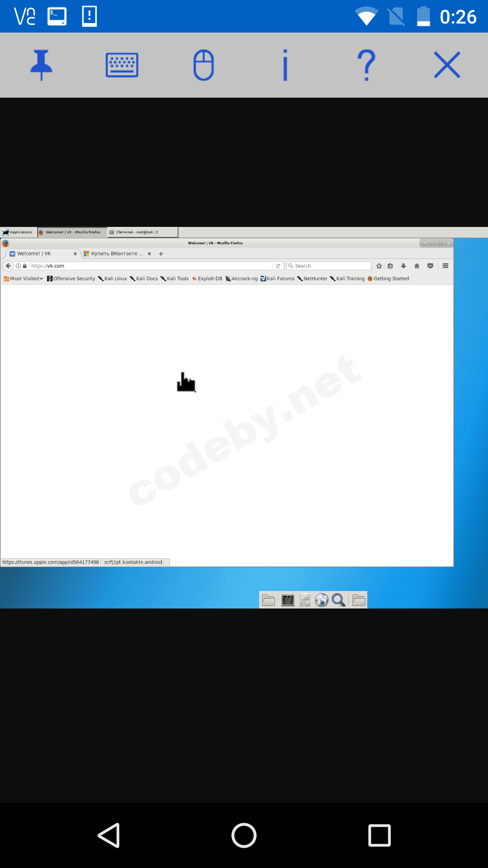Tap Android back triangle button

109,835
